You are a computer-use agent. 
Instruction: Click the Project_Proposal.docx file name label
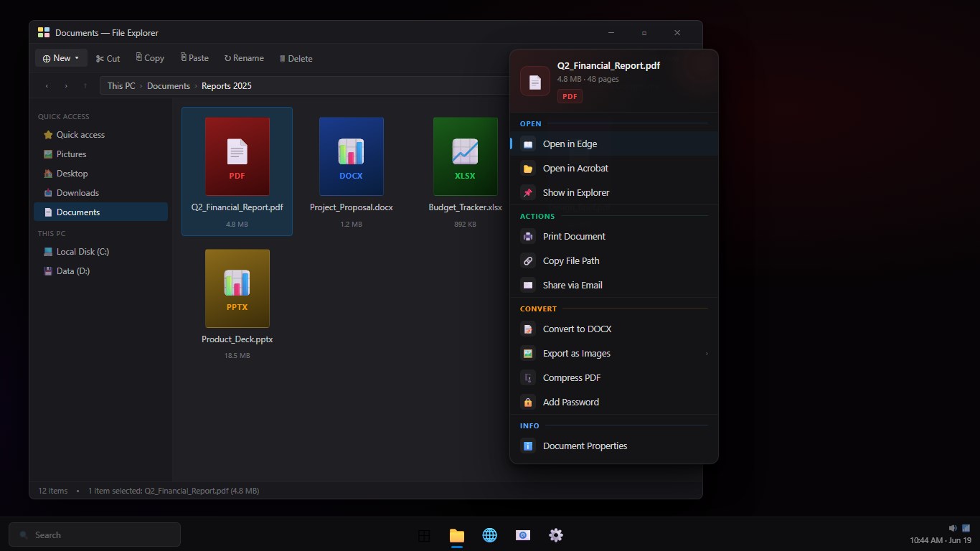[352, 207]
